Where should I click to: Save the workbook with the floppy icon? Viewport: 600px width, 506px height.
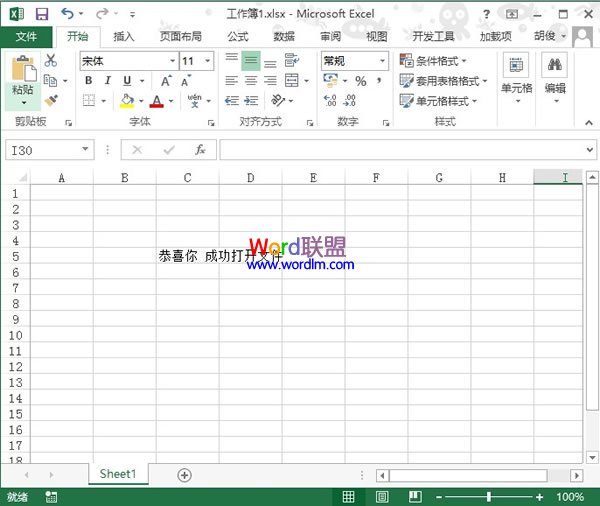pyautogui.click(x=42, y=14)
